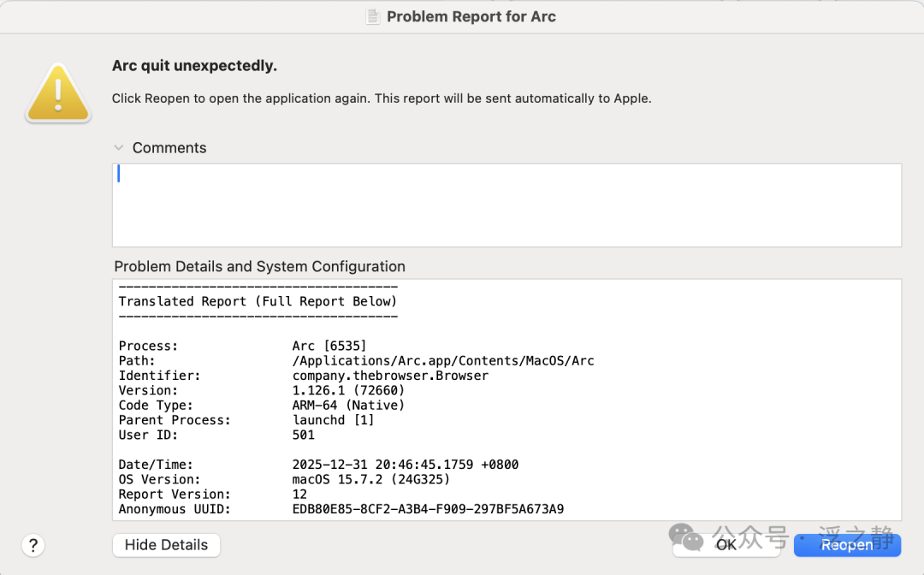The image size is (924, 575).
Task: Click the "Parent Process:" field label
Action: (x=175, y=420)
